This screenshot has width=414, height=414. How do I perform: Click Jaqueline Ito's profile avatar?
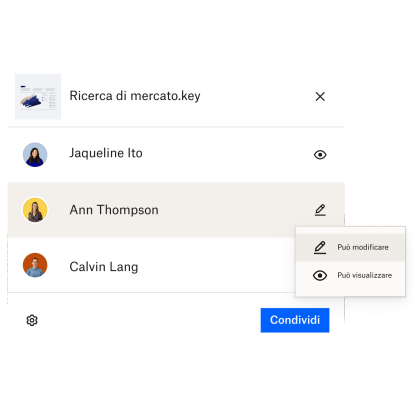click(35, 155)
